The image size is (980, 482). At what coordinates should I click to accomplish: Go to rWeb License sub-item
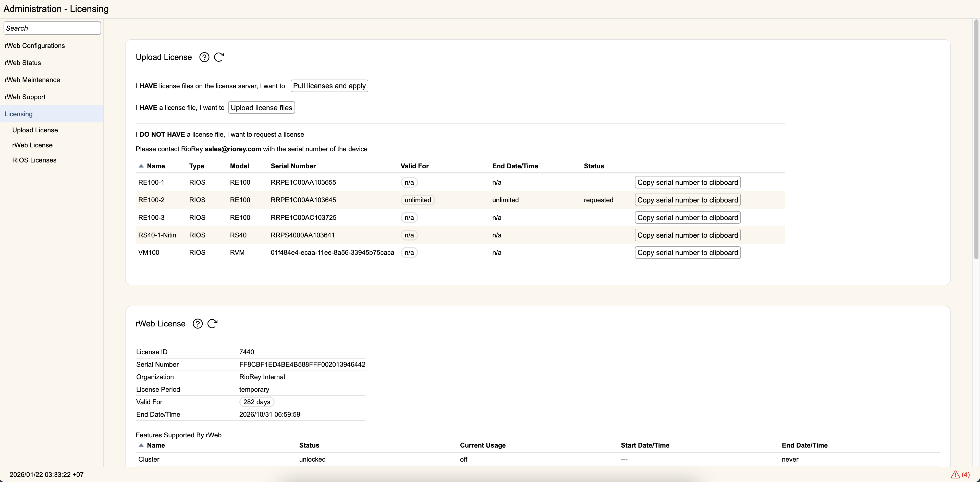(32, 145)
